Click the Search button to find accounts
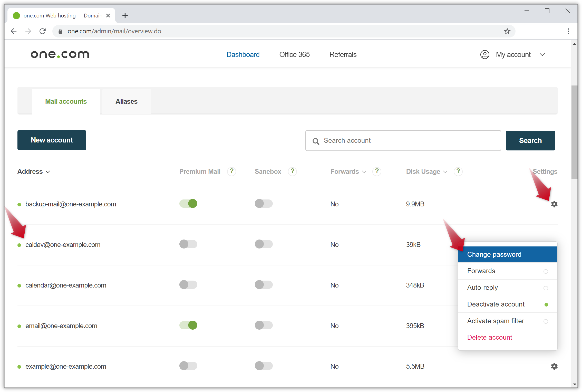This screenshot has width=582, height=392. (x=530, y=140)
